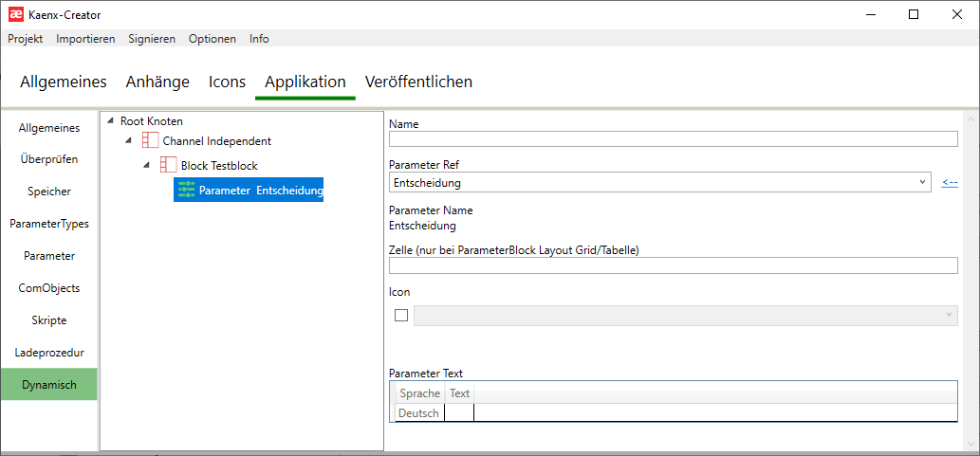
Task: Enable the Icon checkbox
Action: tap(401, 316)
